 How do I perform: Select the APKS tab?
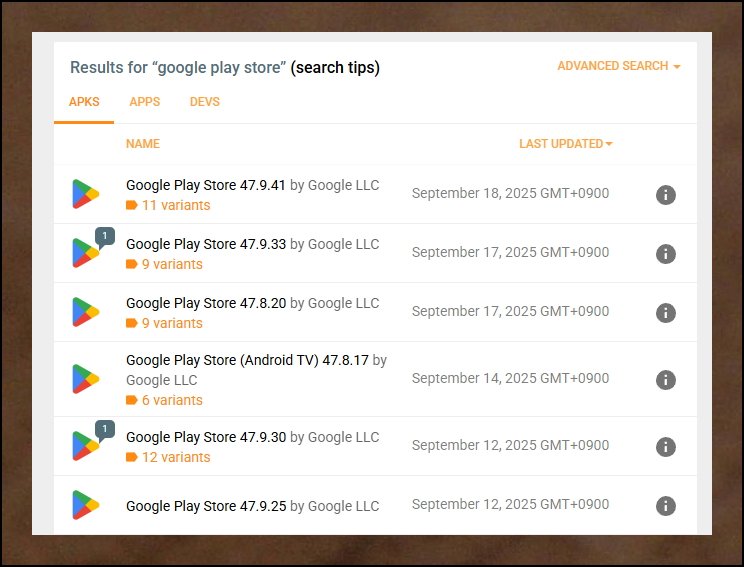84,102
